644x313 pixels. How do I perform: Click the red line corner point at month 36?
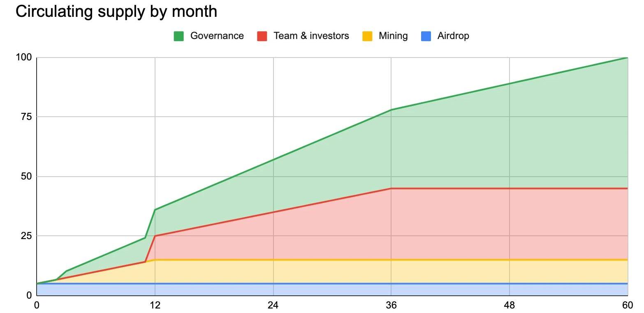391,189
